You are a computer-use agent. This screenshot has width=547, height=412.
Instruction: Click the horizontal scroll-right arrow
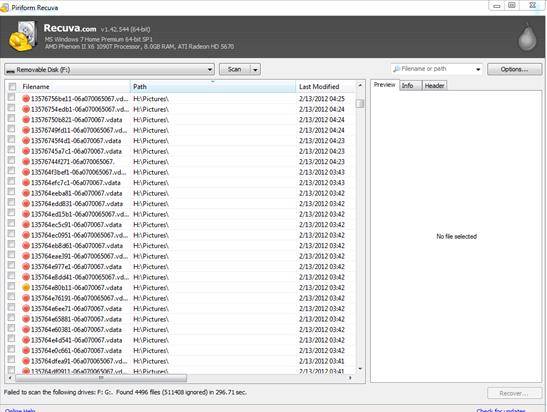point(350,378)
